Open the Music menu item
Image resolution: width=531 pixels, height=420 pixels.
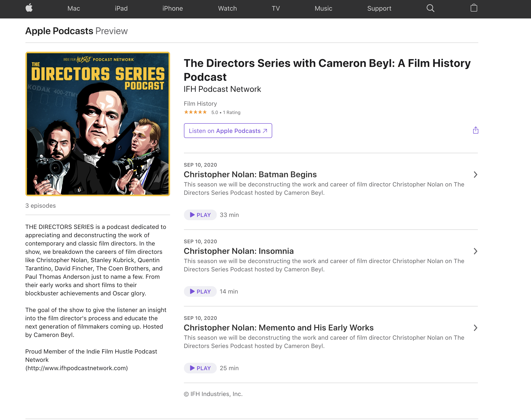pos(323,8)
